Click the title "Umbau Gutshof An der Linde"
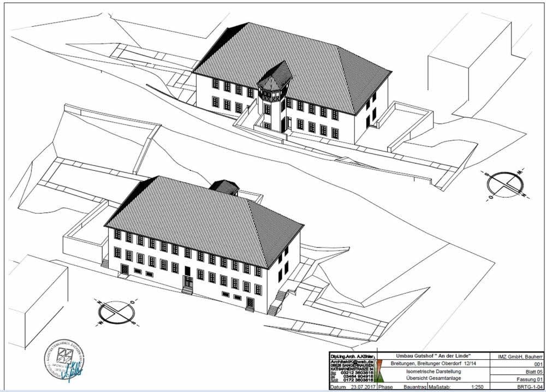The width and height of the screenshot is (546, 392). tap(433, 356)
